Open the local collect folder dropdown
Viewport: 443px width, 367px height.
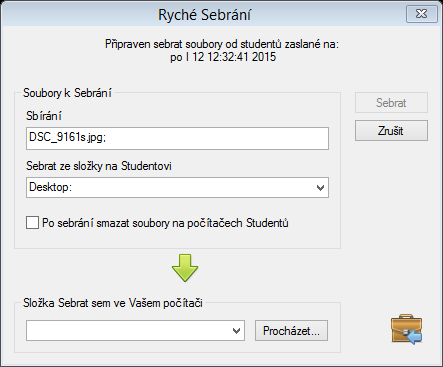point(236,331)
